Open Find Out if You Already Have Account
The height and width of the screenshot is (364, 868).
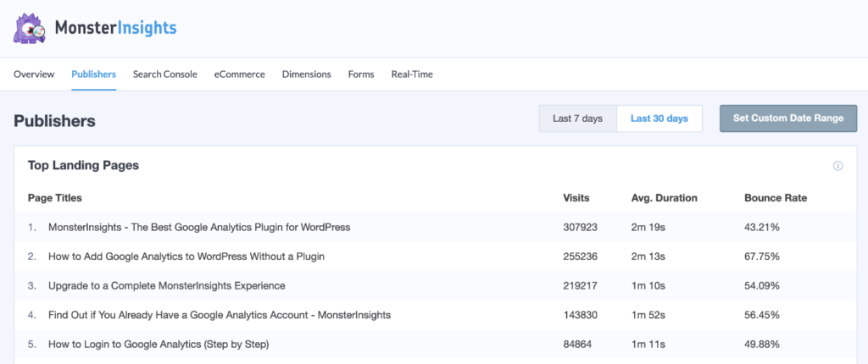(220, 315)
